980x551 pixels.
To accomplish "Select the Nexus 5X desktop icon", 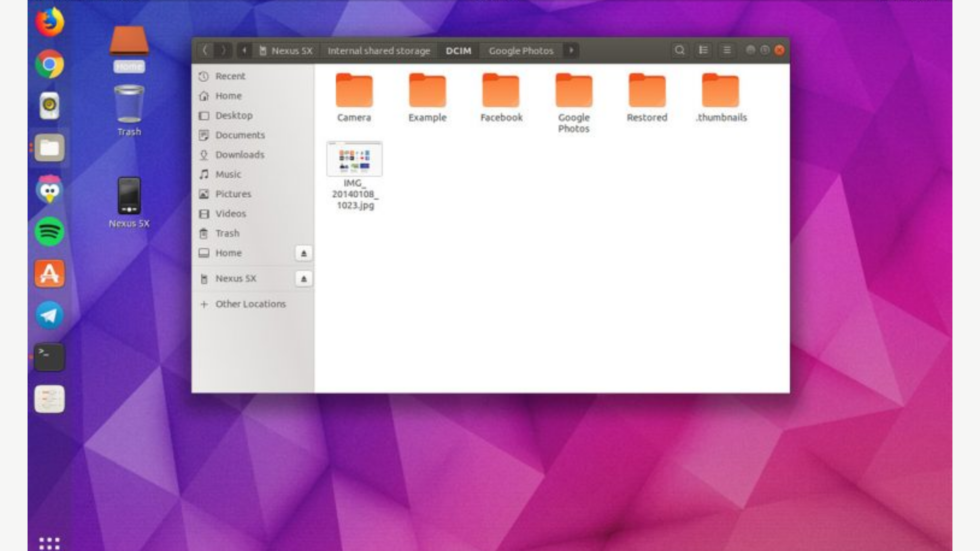I will pos(129,203).
